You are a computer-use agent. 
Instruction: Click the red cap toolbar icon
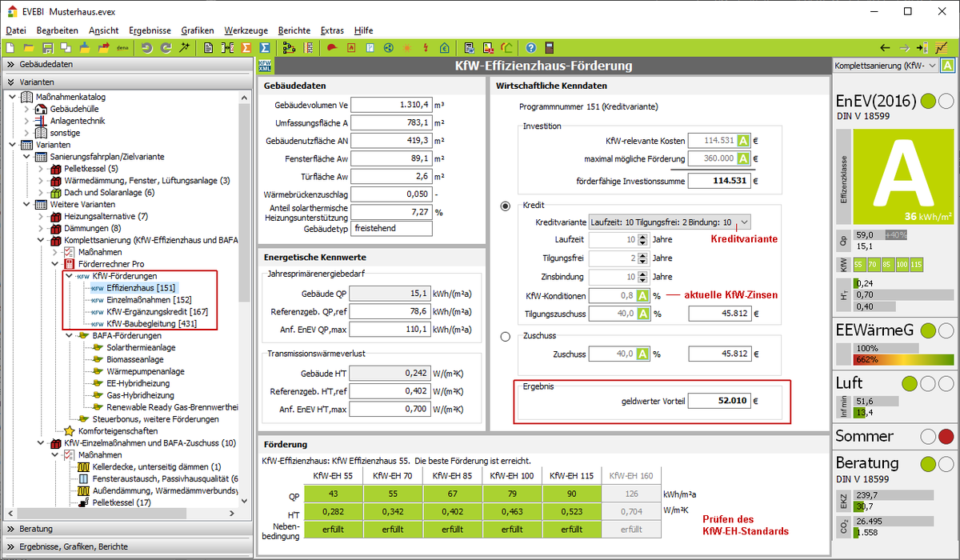click(x=331, y=48)
